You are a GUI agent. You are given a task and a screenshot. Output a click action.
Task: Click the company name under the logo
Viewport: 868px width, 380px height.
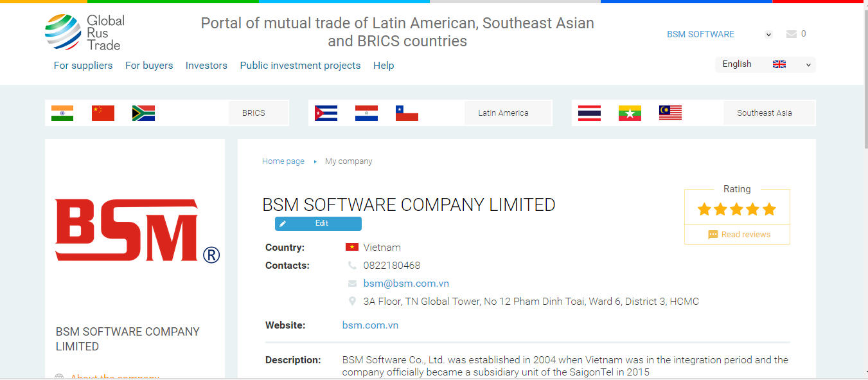click(x=128, y=339)
